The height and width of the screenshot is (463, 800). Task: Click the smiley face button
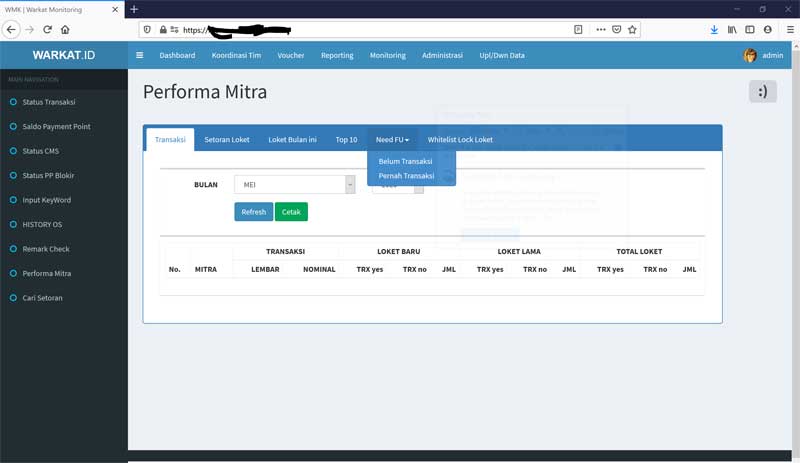click(762, 91)
